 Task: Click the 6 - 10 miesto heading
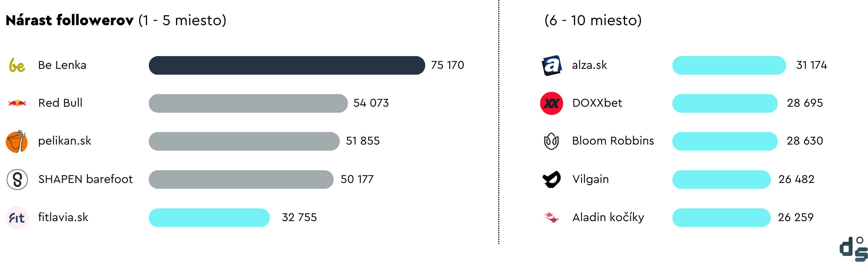pyautogui.click(x=593, y=20)
